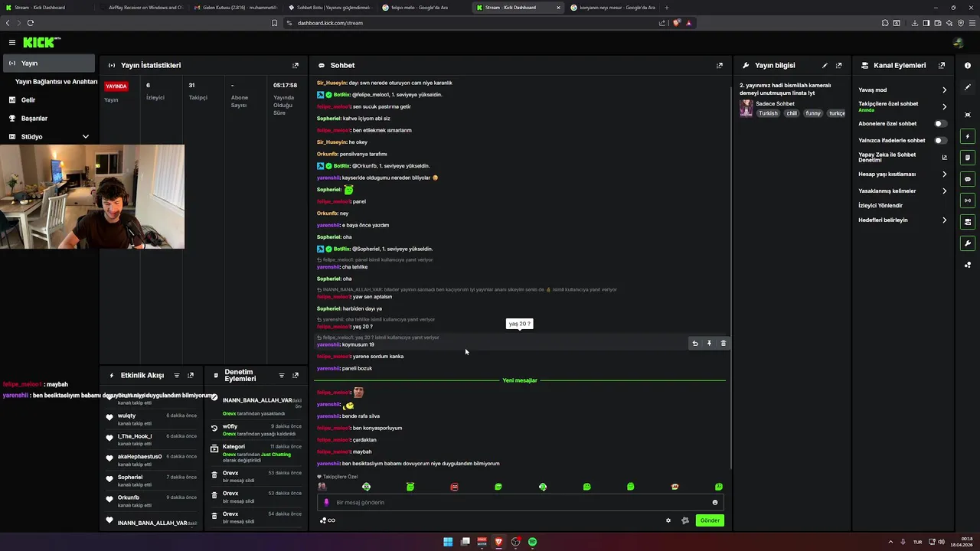Open the Spotify icon in taskbar

click(532, 542)
